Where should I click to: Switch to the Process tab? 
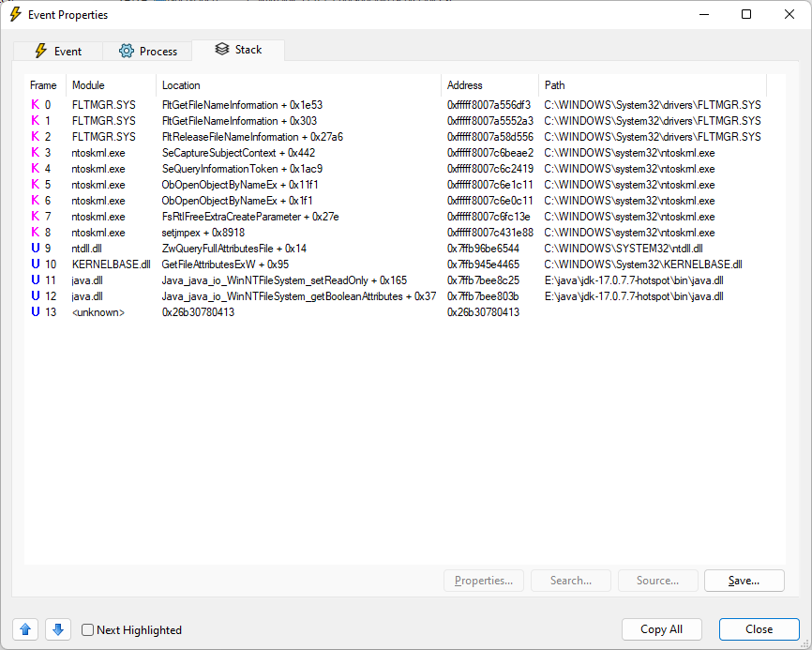click(x=146, y=51)
